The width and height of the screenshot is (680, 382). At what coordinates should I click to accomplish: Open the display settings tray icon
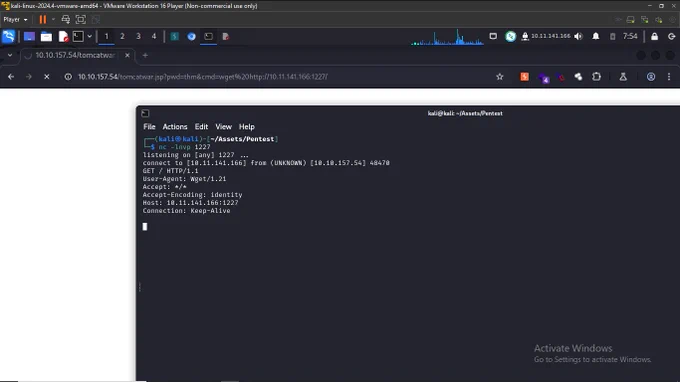pyautogui.click(x=493, y=36)
